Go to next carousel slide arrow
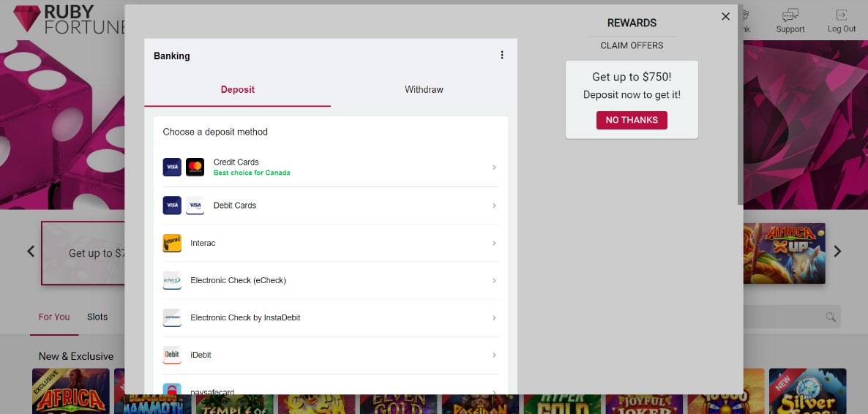 point(837,252)
